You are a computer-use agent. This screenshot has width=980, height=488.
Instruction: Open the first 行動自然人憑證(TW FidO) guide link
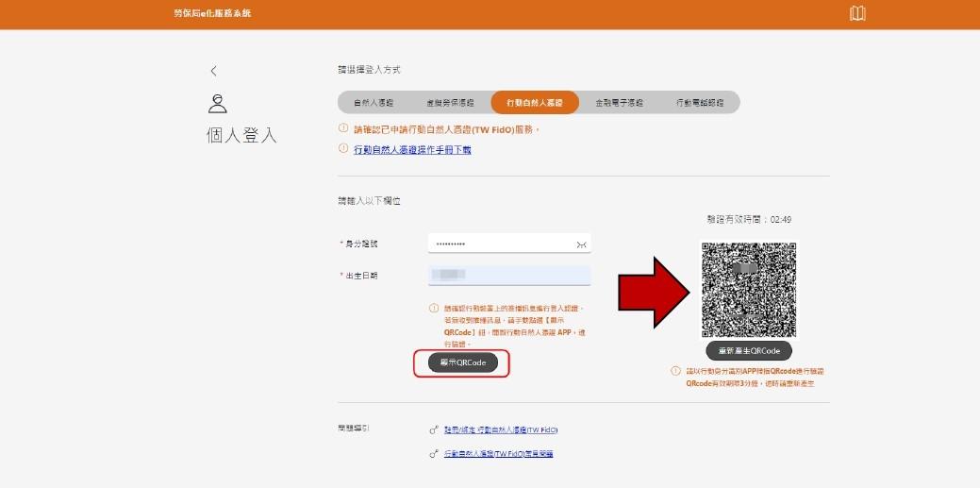pos(501,430)
